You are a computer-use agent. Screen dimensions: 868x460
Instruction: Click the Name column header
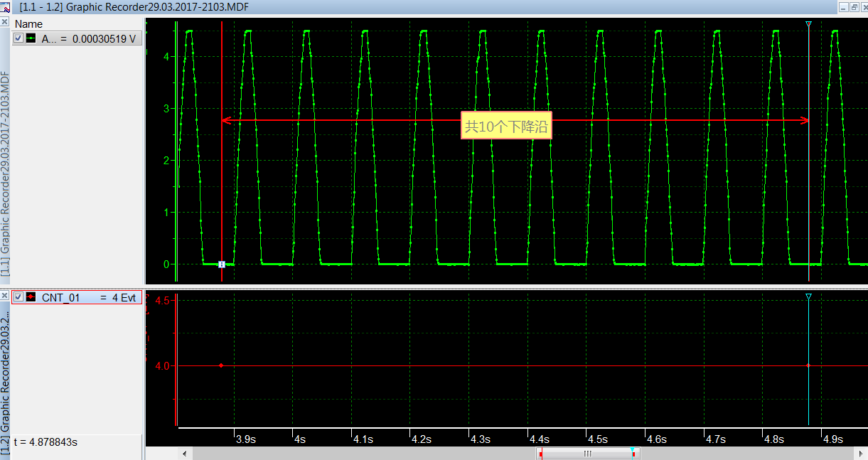click(29, 24)
